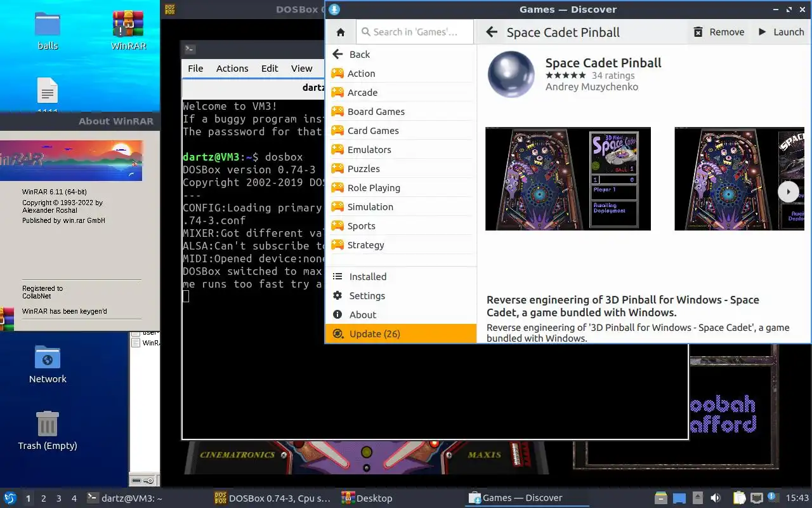
Task: Click the search field in Discover
Action: (x=414, y=32)
